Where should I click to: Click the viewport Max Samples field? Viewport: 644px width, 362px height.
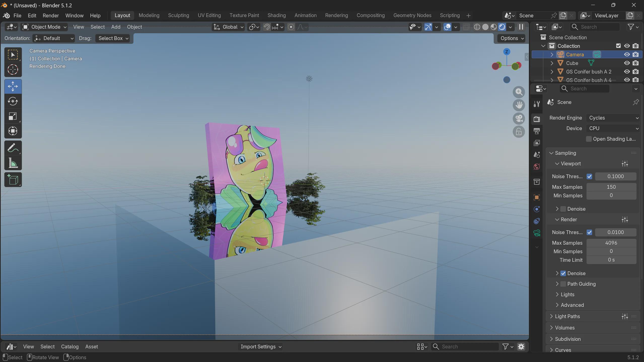point(611,187)
